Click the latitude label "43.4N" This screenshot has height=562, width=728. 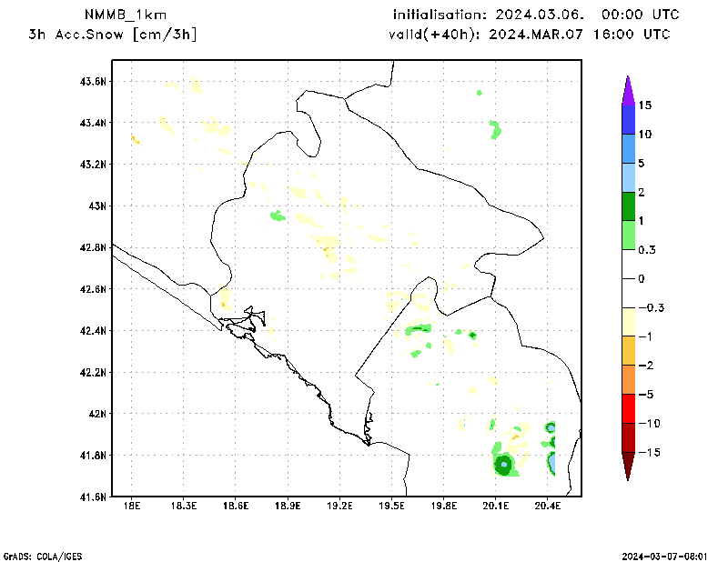93,123
